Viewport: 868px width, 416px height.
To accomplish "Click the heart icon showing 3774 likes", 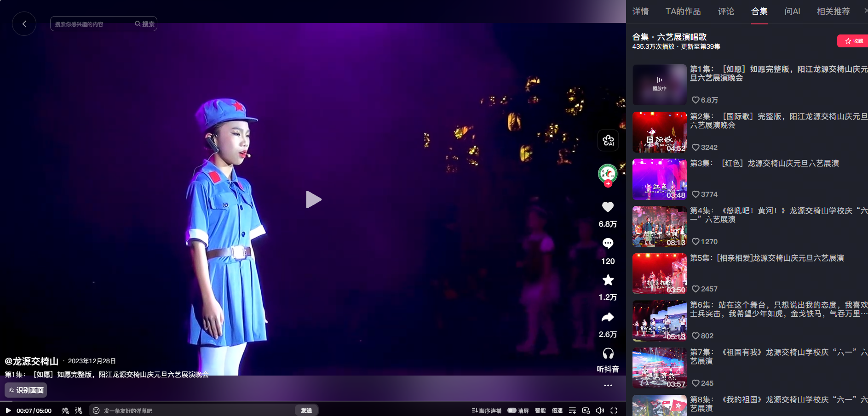I will [x=696, y=194].
